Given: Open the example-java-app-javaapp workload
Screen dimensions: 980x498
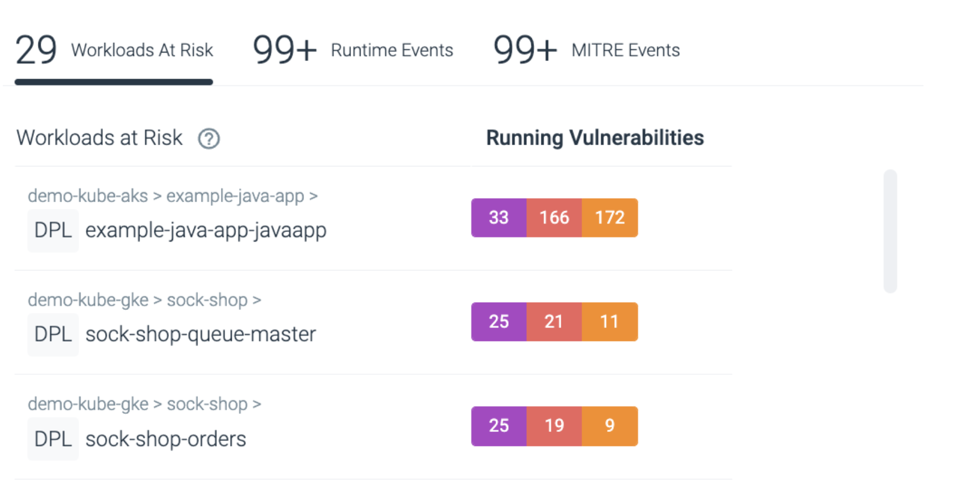Looking at the screenshot, I should [206, 230].
